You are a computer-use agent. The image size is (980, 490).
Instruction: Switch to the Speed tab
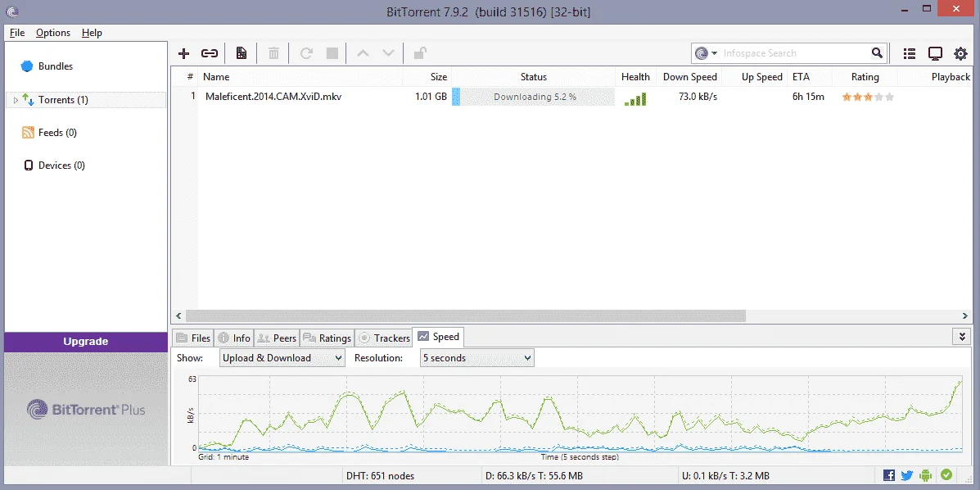(438, 337)
